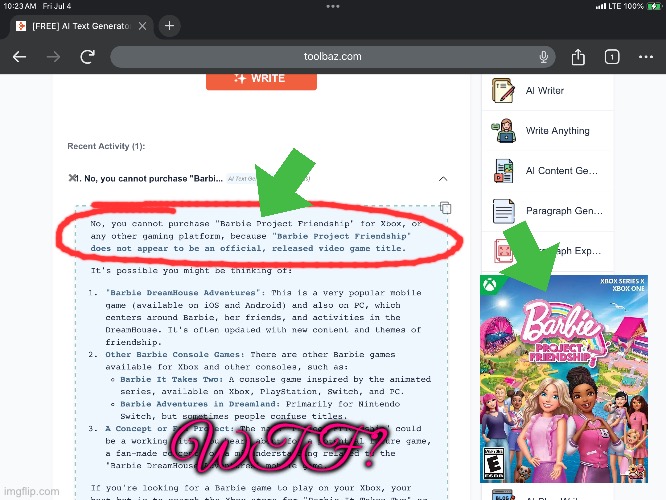Viewport: 666px width, 500px height.
Task: Open the AI Writer tool icon
Action: pos(504,90)
